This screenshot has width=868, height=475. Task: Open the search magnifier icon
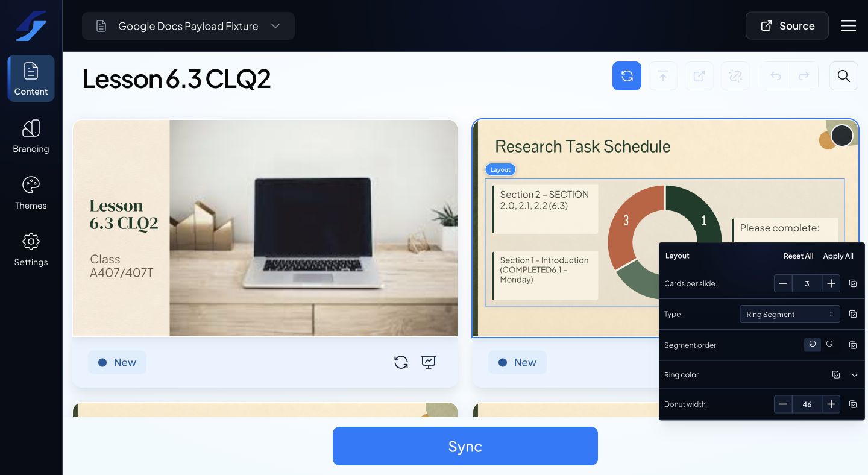844,76
